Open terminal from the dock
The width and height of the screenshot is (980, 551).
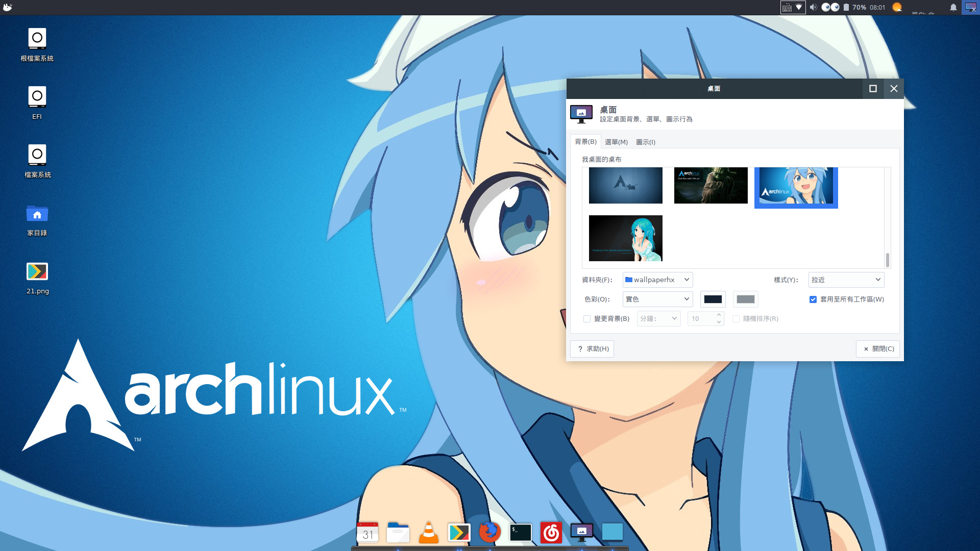click(521, 533)
